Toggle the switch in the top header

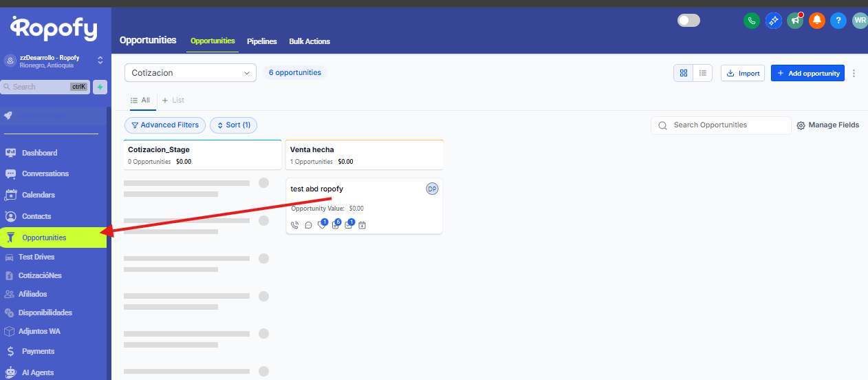pyautogui.click(x=688, y=21)
